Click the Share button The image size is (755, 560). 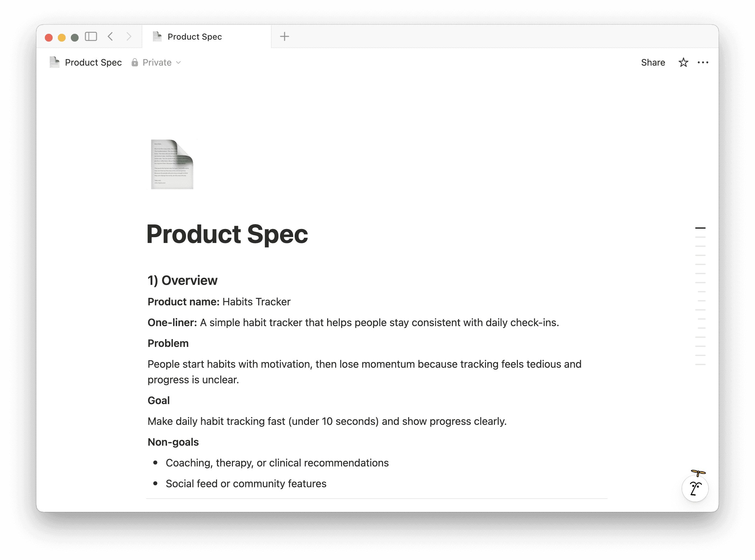[653, 62]
